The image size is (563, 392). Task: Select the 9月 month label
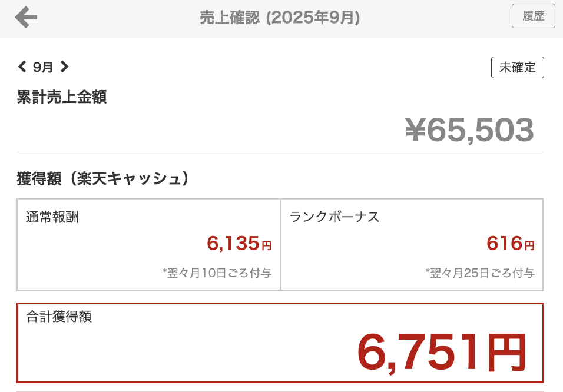pos(43,68)
